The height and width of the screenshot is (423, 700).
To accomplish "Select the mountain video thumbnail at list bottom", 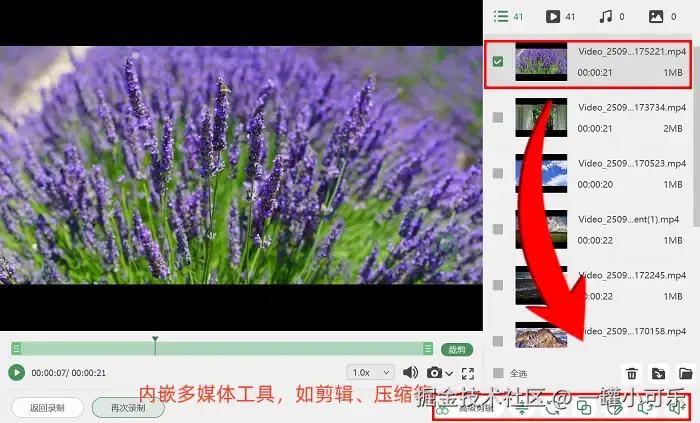I will pyautogui.click(x=541, y=335).
